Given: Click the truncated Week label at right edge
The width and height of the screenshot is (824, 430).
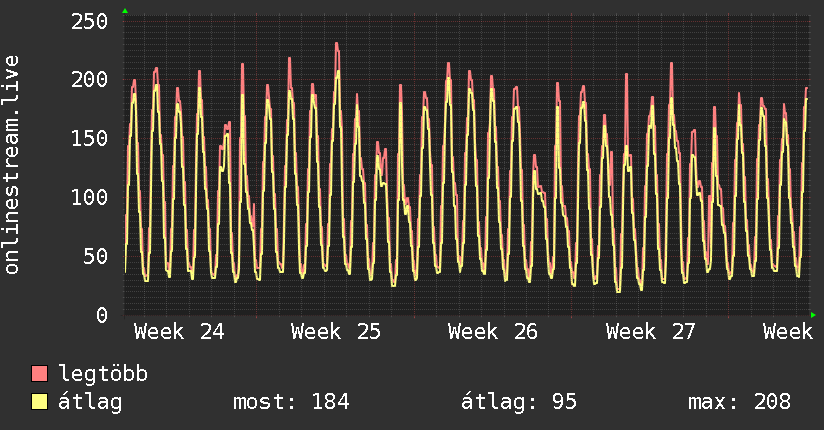Looking at the screenshot, I should point(788,332).
